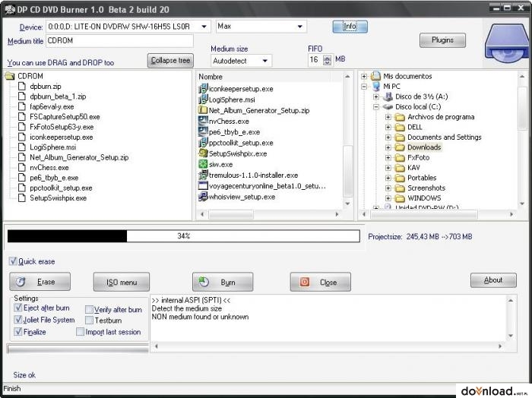Select the Portables folder in tree
The width and height of the screenshot is (532, 398).
pos(422,178)
